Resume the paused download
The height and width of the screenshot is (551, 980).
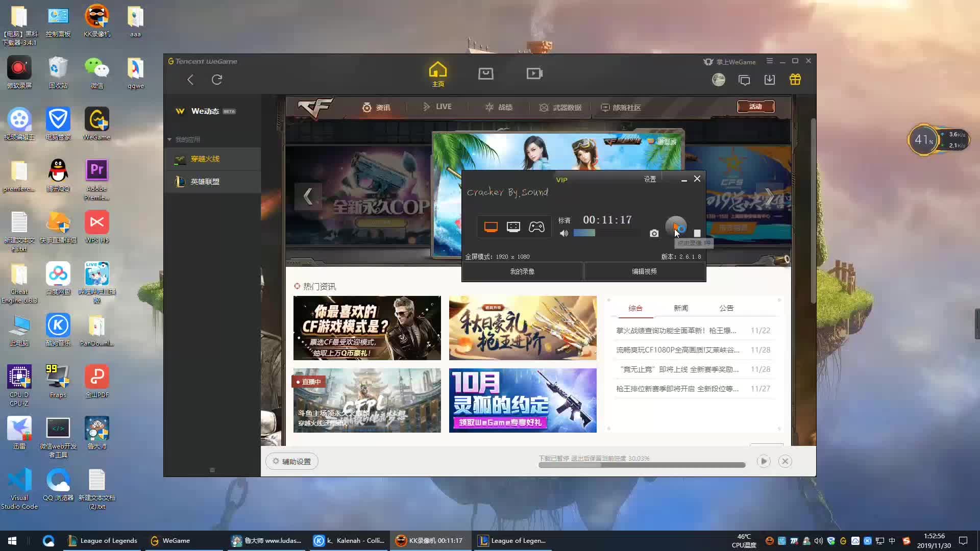(x=764, y=461)
